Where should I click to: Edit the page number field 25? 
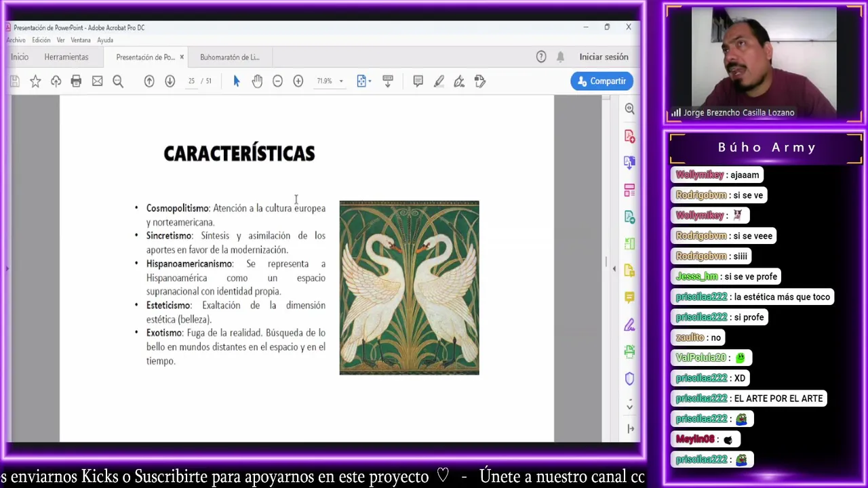191,81
